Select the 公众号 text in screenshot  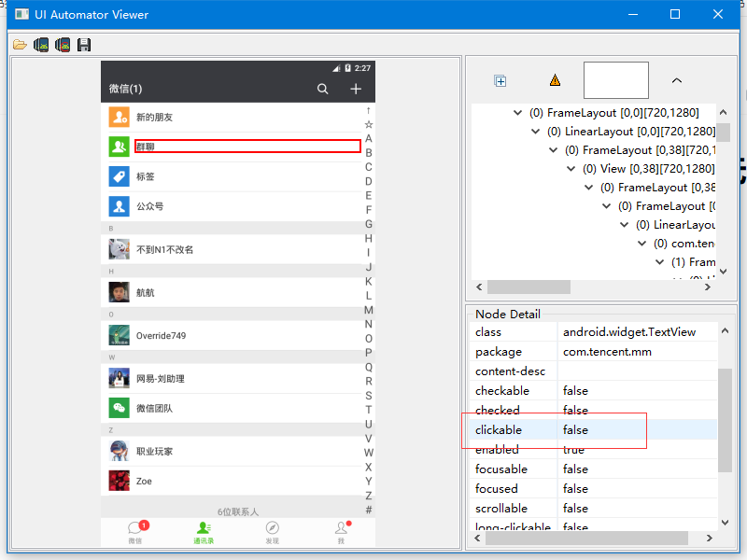pyautogui.click(x=150, y=206)
